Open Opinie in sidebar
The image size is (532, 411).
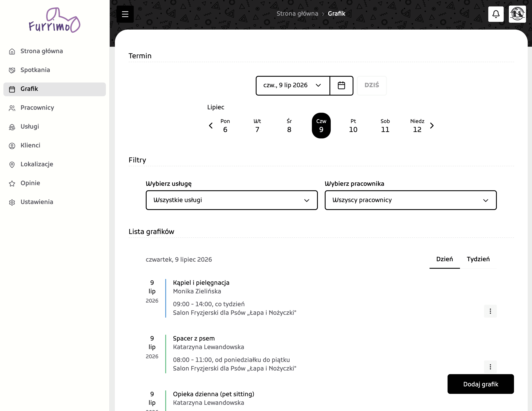[55, 183]
